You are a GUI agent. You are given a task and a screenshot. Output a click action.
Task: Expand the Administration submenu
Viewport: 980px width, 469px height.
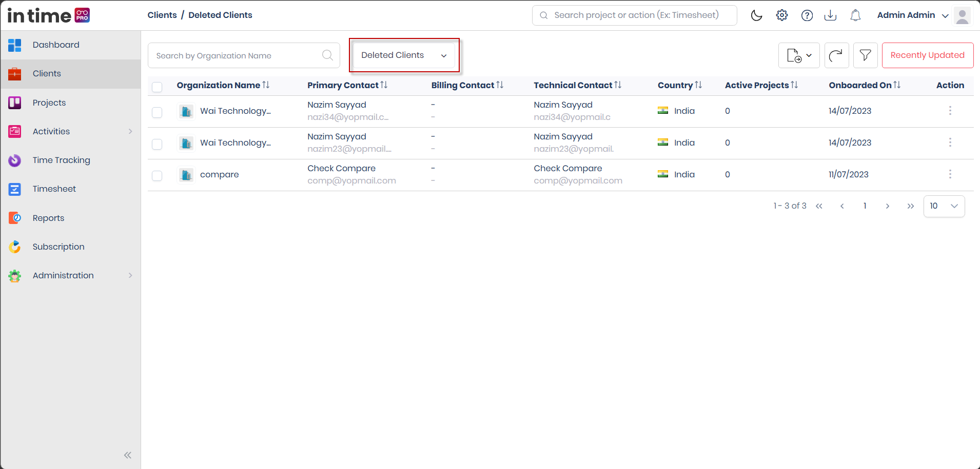pos(130,275)
